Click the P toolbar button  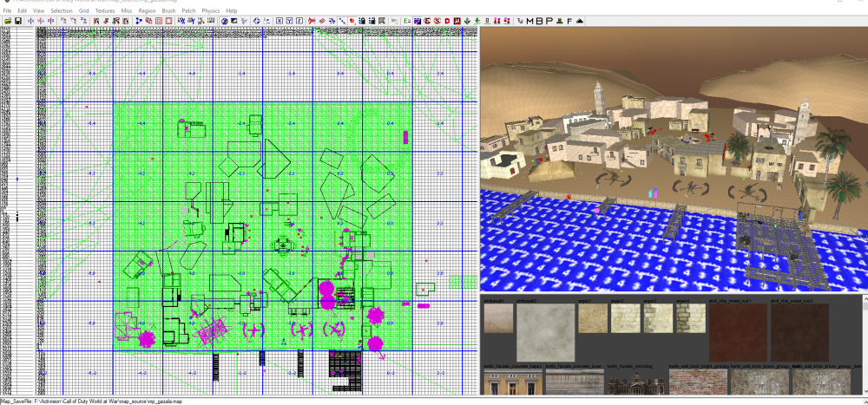point(549,18)
